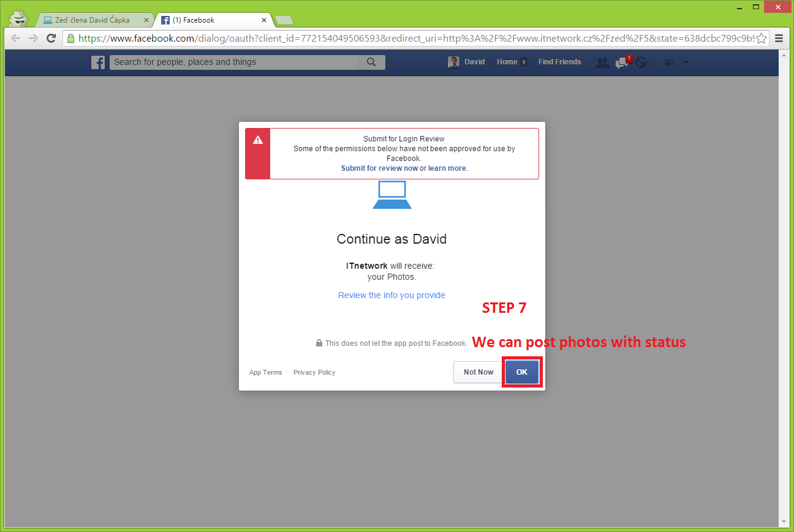Open the privacy shortcuts lock icon
Viewport: 794px width, 532px height.
coord(670,62)
